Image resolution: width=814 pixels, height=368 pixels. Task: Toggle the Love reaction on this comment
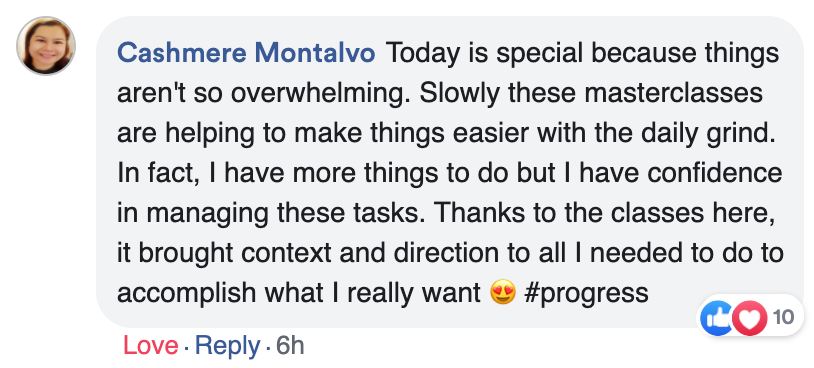[x=150, y=346]
